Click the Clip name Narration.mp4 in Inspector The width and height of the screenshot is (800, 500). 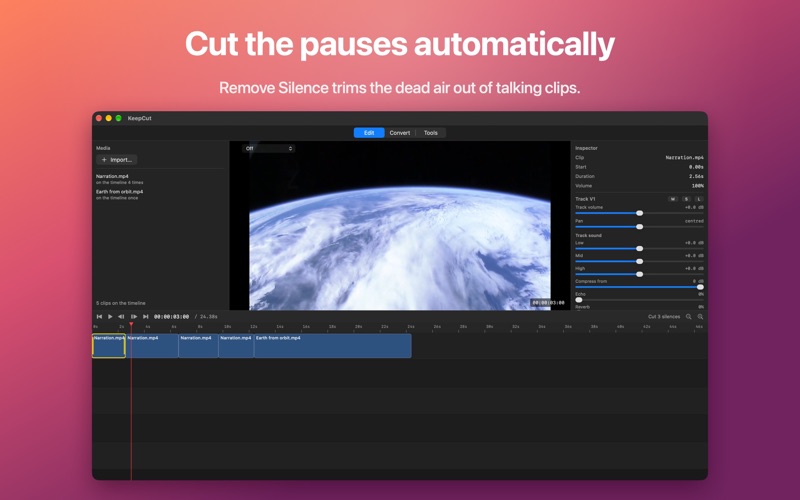[685, 158]
